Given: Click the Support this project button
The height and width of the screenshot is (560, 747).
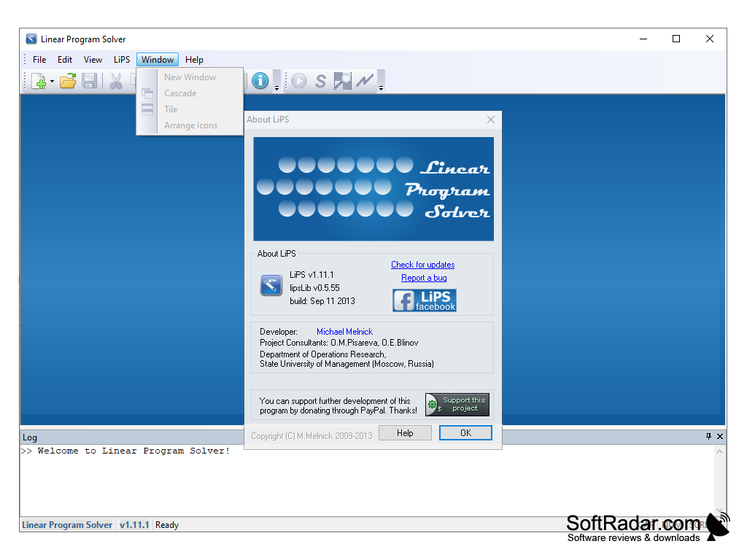Looking at the screenshot, I should pos(457,405).
